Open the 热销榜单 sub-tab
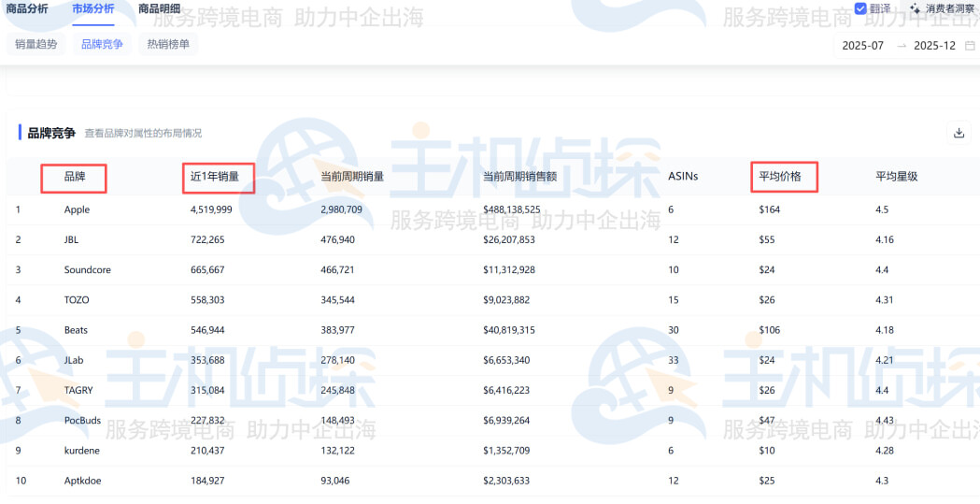The image size is (980, 504). tap(168, 44)
